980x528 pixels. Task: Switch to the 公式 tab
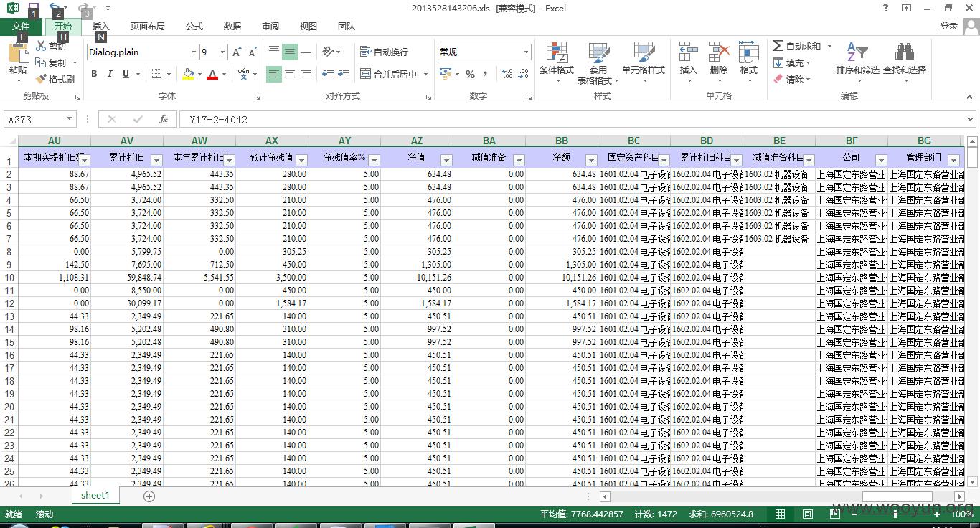[x=194, y=27]
